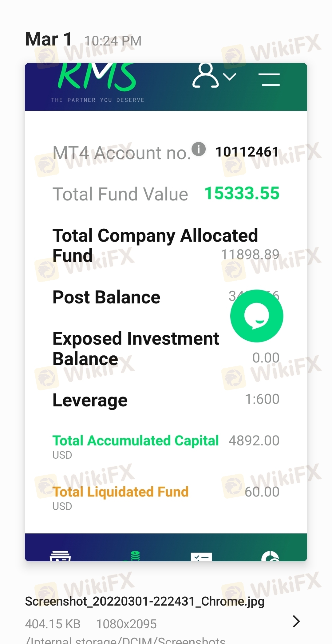Image resolution: width=332 pixels, height=644 pixels.
Task: Tap the Exposed Investment Balance row
Action: point(166,348)
